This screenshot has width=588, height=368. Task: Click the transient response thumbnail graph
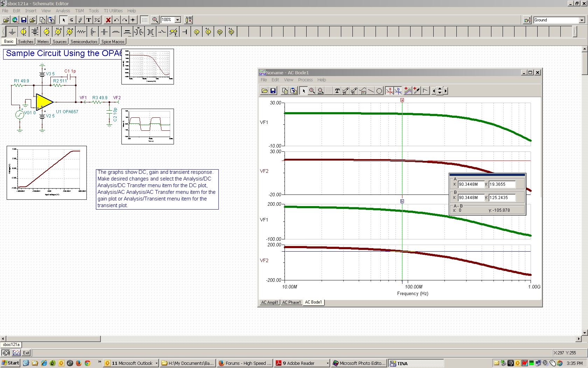(148, 127)
